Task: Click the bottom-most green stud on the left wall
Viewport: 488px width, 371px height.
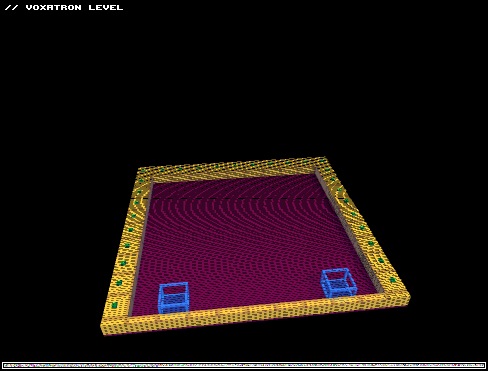Action: tap(114, 305)
